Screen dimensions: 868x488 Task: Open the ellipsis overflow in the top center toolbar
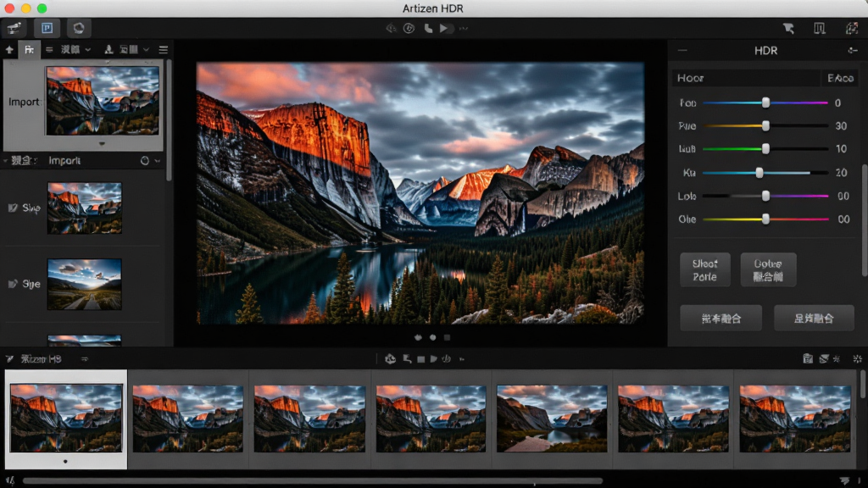point(464,28)
